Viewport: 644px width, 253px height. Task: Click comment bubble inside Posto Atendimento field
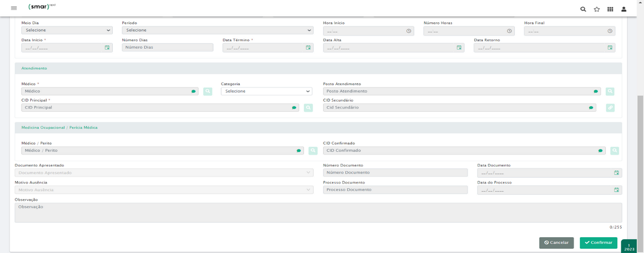tap(596, 92)
